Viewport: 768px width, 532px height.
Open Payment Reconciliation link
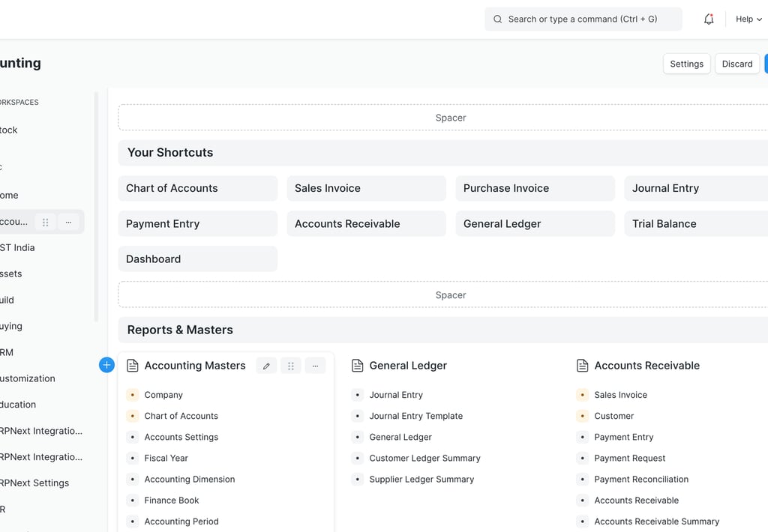(x=641, y=479)
